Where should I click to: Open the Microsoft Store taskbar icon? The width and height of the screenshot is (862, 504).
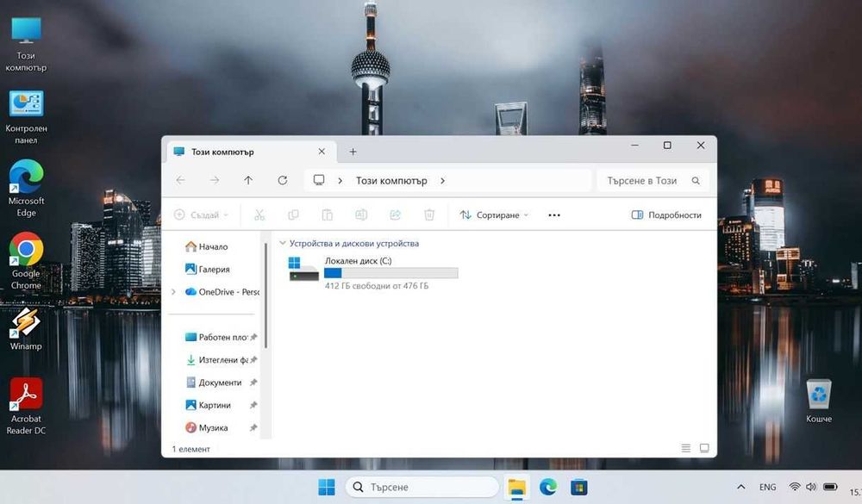(579, 487)
